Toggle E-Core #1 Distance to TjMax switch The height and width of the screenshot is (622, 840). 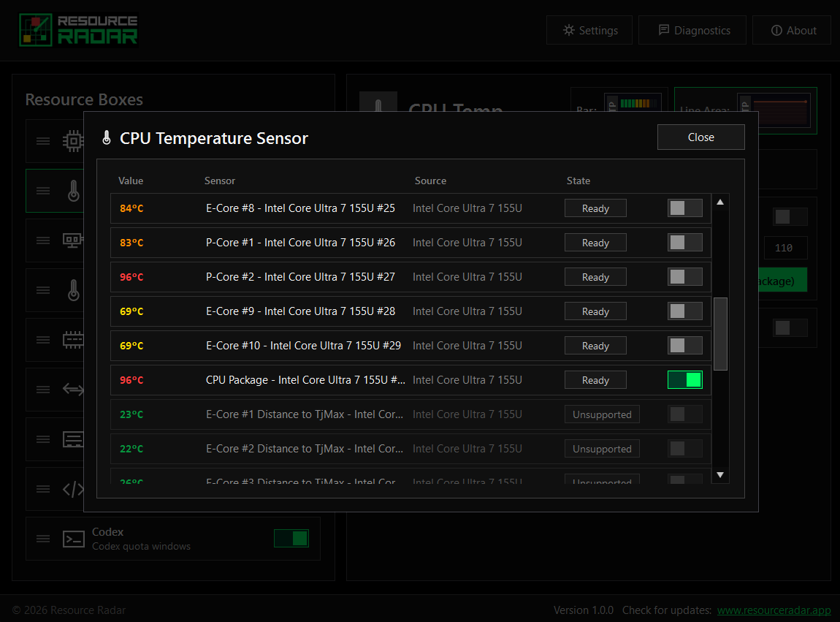[684, 414]
